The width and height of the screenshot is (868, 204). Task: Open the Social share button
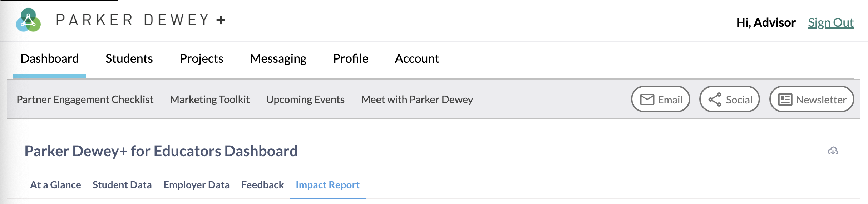pyautogui.click(x=730, y=99)
